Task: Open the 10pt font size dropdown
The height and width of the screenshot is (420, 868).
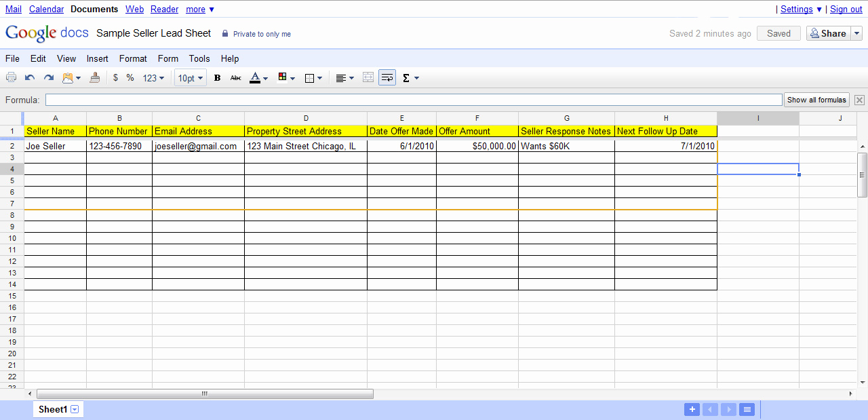Action: click(190, 78)
